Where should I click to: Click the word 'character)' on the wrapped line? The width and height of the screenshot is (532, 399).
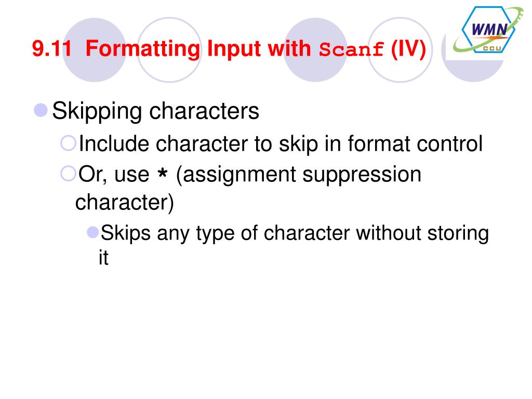[x=125, y=203]
